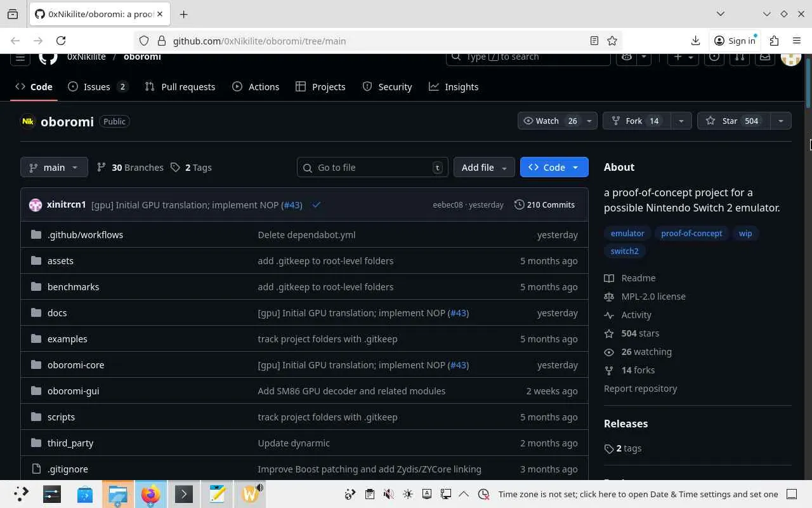Viewport: 812px width, 508px height.
Task: Open the Releases heading link
Action: [625, 424]
